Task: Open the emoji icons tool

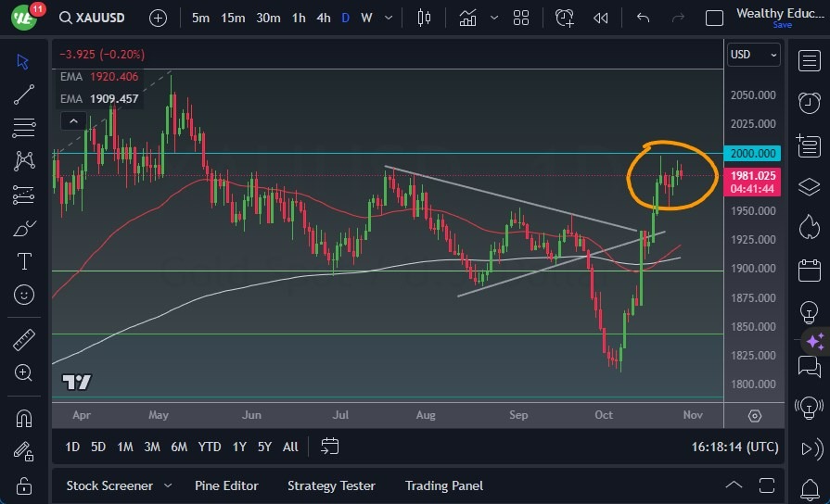Action: click(24, 295)
